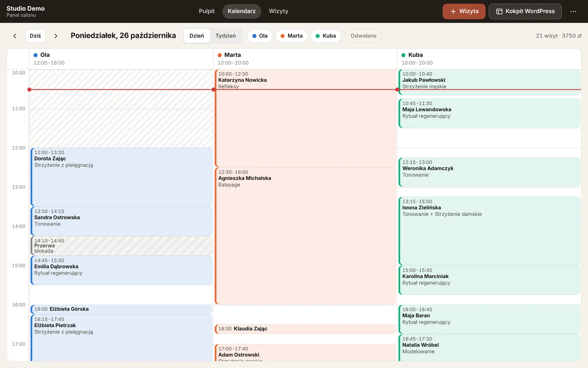
Task: Toggle the Odwołane cancelled visits filter
Action: click(363, 36)
